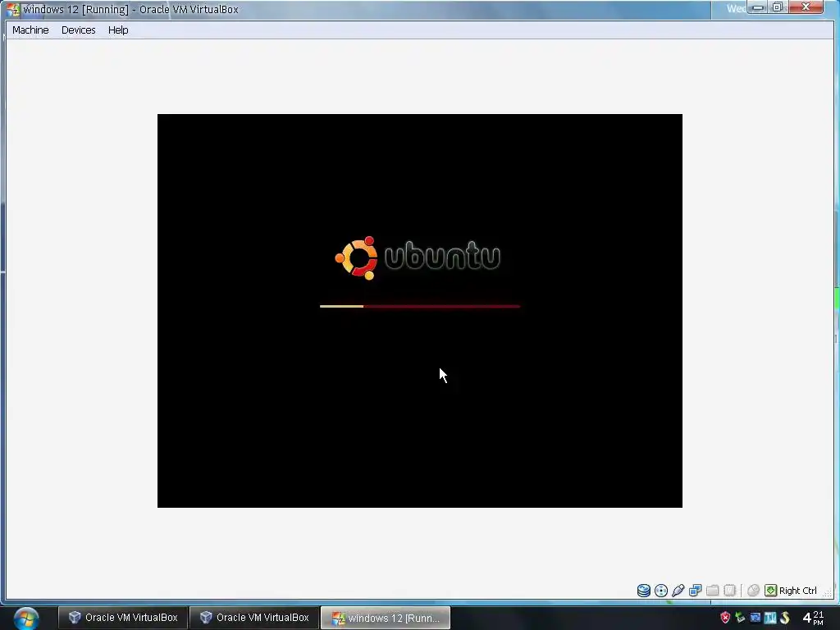The width and height of the screenshot is (840, 630).
Task: Restore down the VirtualBox VM window
Action: (777, 7)
